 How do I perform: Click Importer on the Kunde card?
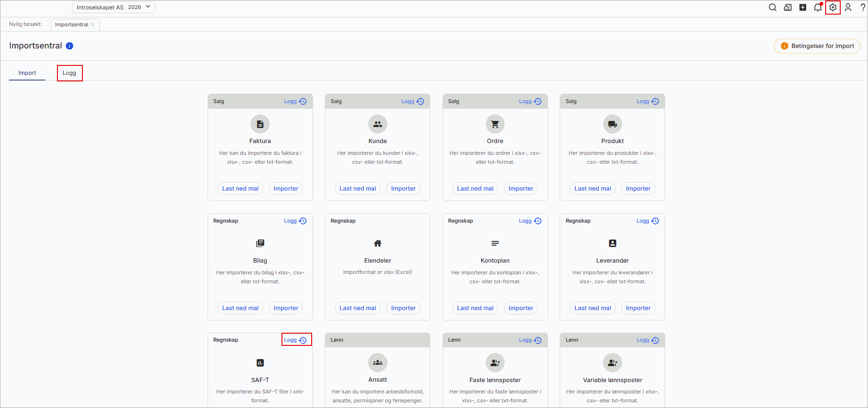click(403, 189)
